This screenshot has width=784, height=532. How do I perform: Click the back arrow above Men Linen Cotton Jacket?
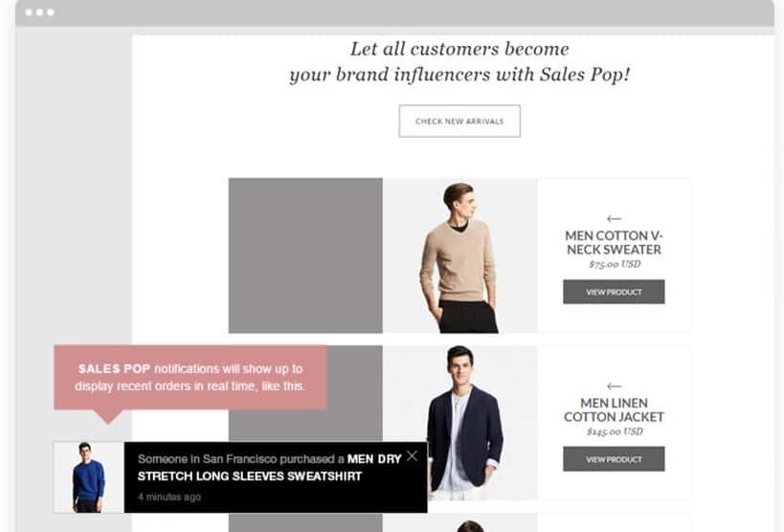[614, 386]
